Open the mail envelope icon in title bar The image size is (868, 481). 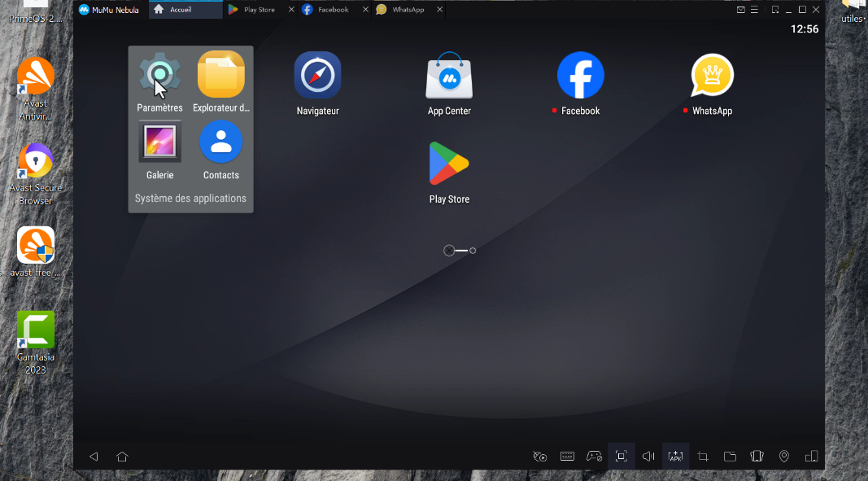(740, 10)
